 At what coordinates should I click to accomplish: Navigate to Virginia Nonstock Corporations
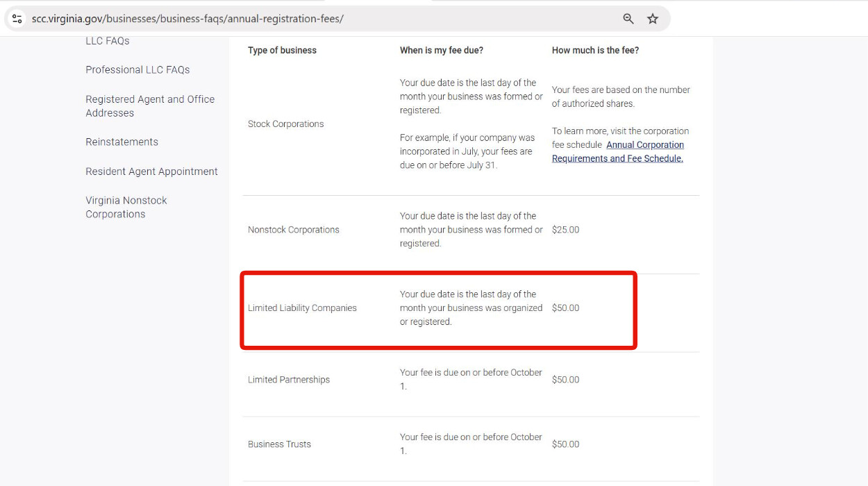click(126, 207)
